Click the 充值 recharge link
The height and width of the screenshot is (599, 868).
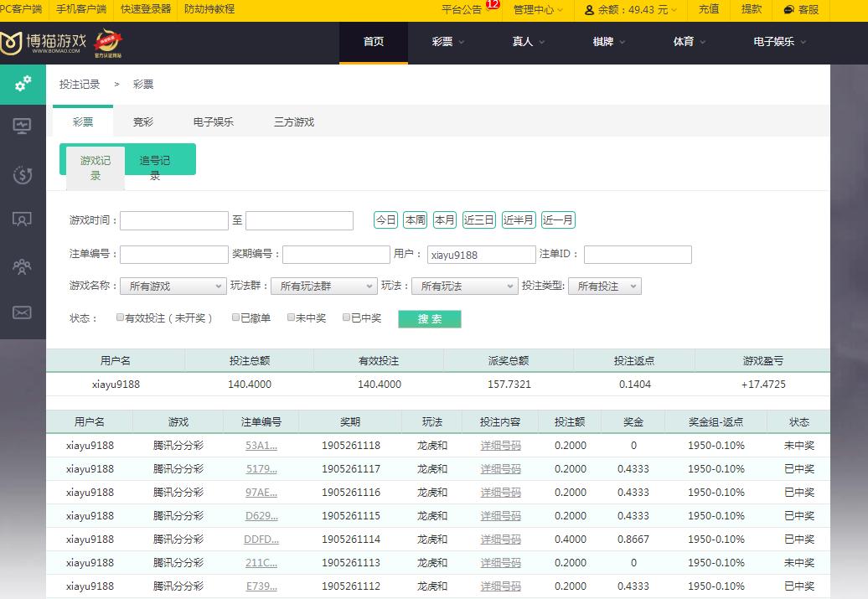click(708, 9)
